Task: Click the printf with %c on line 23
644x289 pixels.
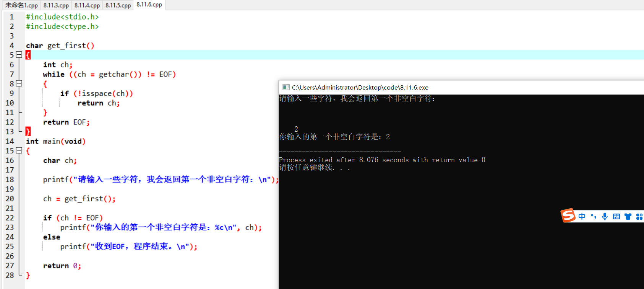Action: point(161,227)
